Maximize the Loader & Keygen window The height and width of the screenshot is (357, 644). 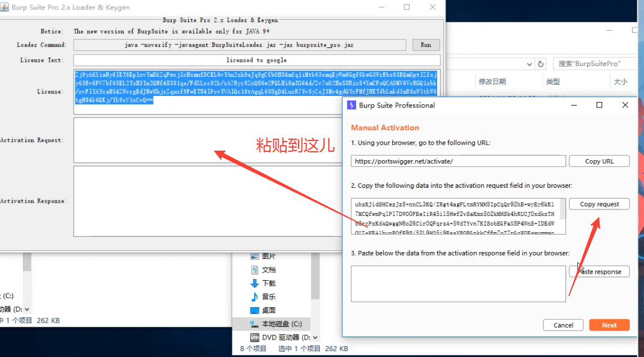[407, 7]
